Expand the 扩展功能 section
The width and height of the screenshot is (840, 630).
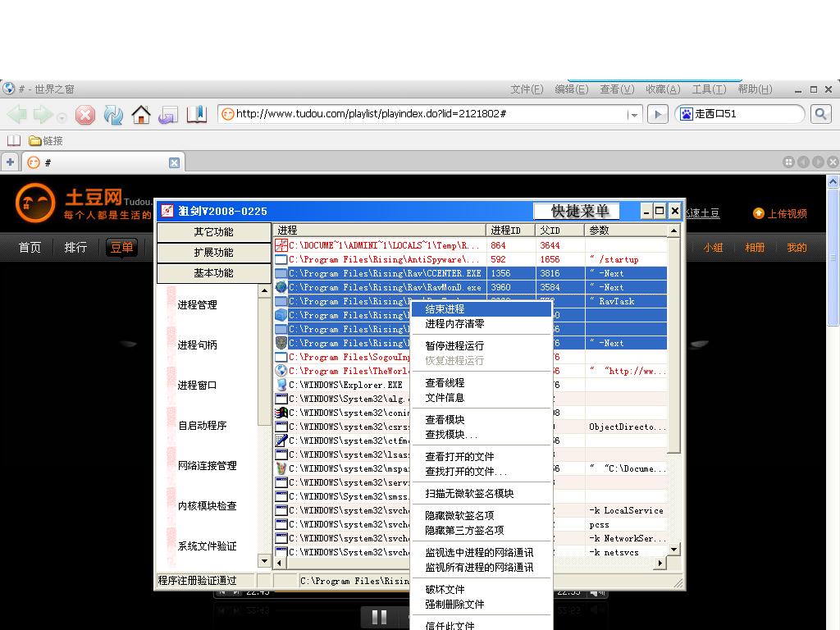213,253
